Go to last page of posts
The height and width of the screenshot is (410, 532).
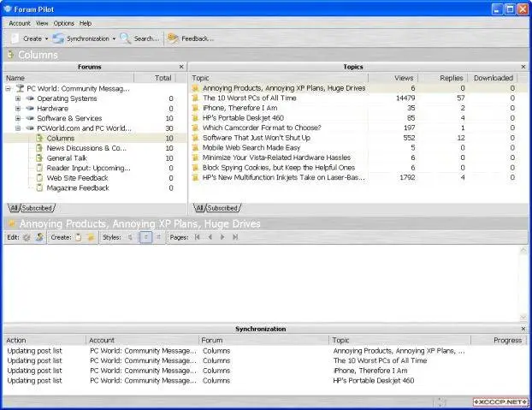point(235,237)
